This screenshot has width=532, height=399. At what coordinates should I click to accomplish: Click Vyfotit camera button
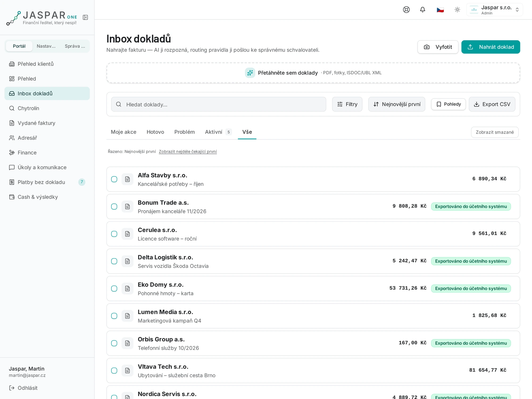click(x=438, y=47)
